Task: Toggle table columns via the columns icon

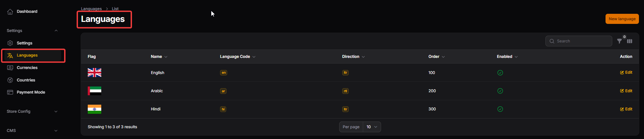Action: tap(629, 41)
